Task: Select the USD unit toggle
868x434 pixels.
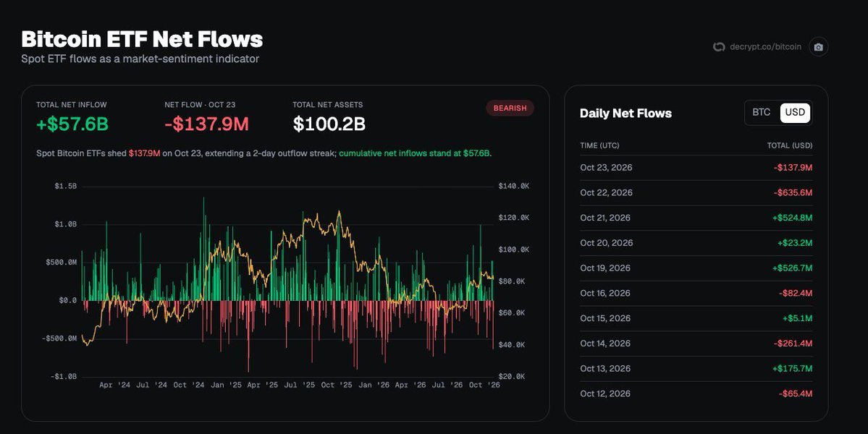Action: pyautogui.click(x=795, y=112)
